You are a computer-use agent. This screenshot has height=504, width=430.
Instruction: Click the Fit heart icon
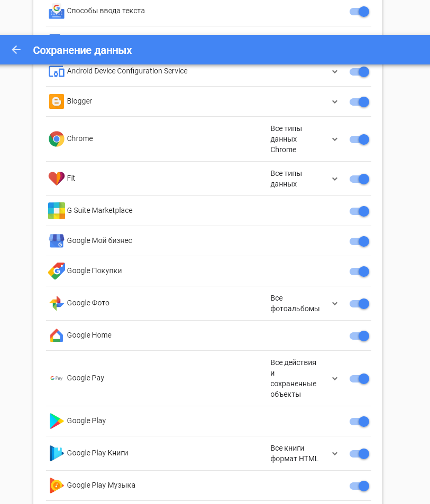(x=56, y=179)
